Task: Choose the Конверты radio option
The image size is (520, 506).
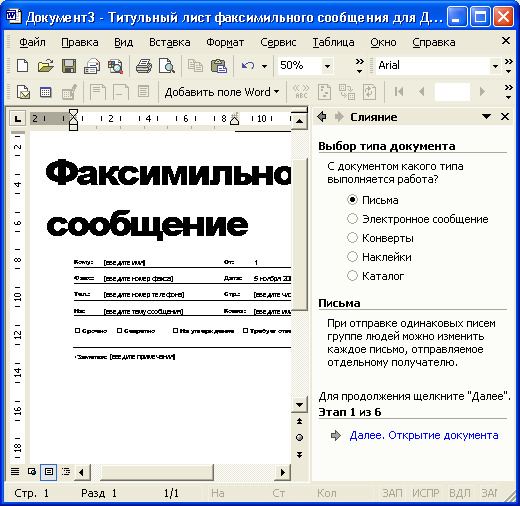Action: [352, 238]
